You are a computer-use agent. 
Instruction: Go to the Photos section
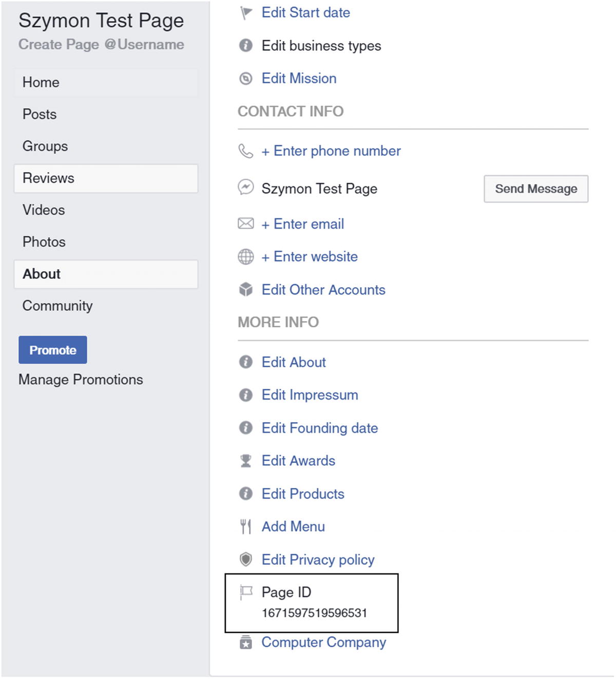click(x=44, y=242)
